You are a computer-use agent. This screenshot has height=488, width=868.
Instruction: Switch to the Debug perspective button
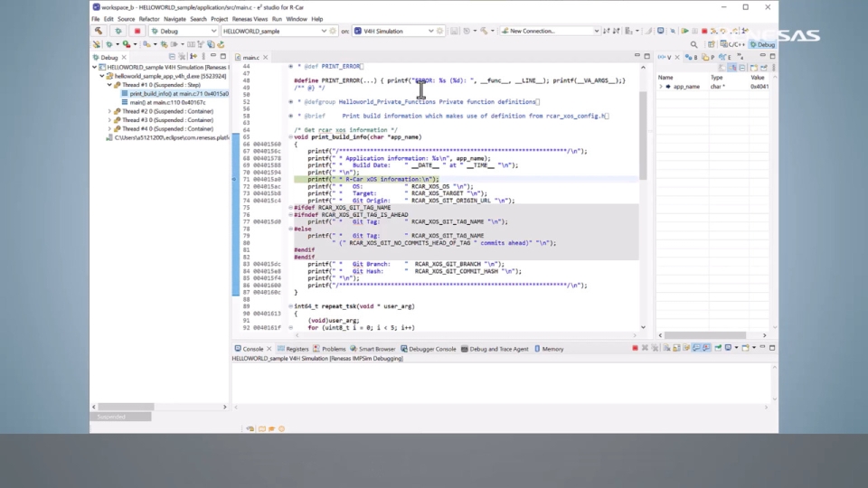coord(762,44)
